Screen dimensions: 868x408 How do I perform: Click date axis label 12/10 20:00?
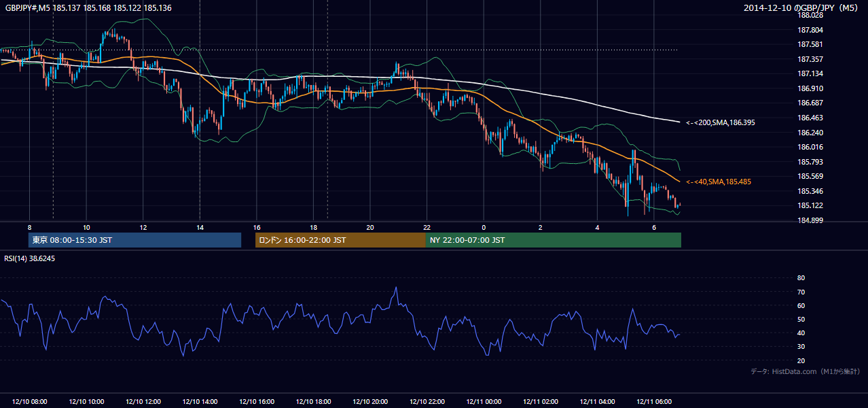[369, 402]
